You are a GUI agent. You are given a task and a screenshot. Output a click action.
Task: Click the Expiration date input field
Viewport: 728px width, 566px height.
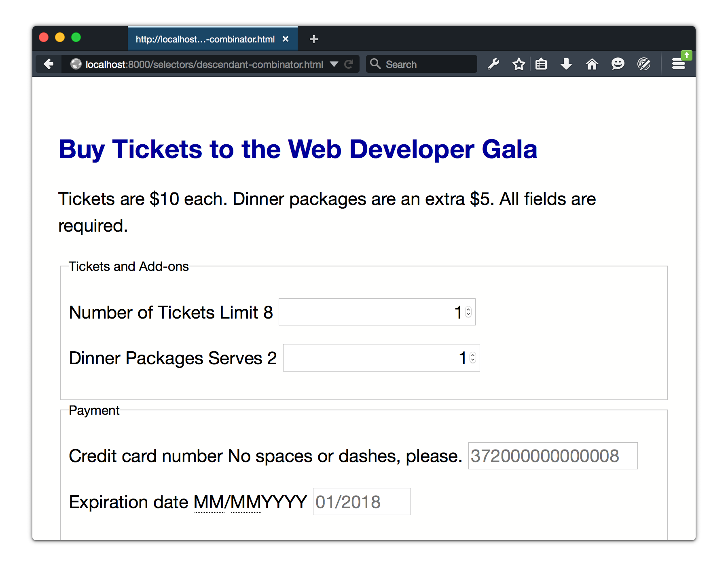coord(362,502)
